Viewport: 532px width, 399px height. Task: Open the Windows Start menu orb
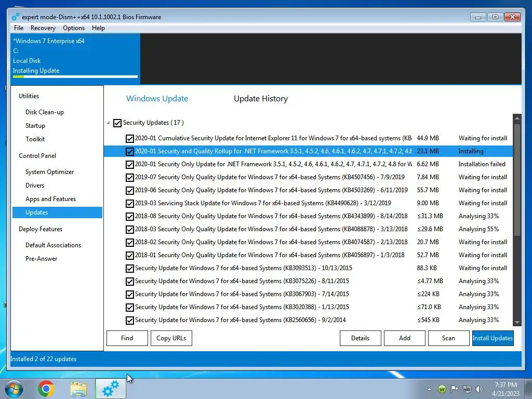(14, 389)
